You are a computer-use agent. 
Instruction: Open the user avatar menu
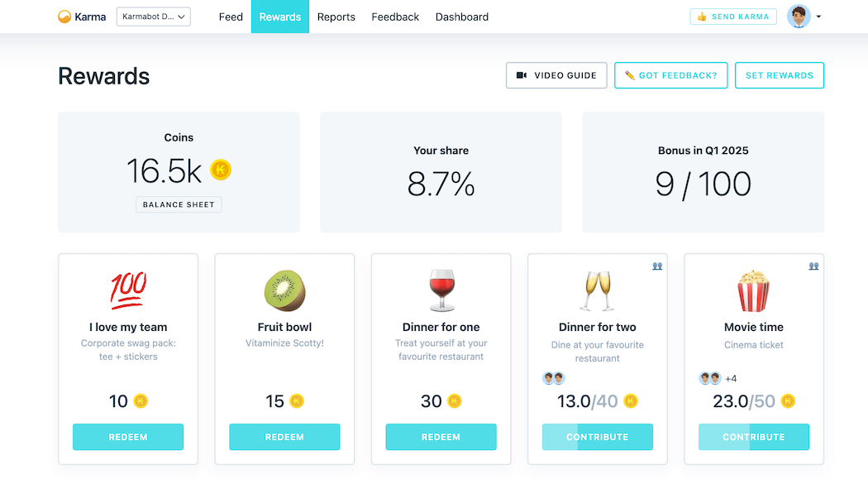point(799,17)
